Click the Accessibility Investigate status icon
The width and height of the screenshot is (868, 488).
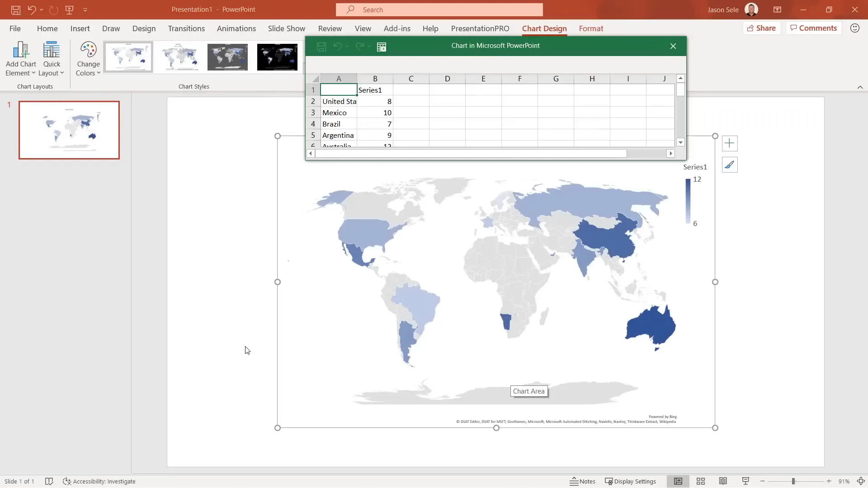pos(67,481)
